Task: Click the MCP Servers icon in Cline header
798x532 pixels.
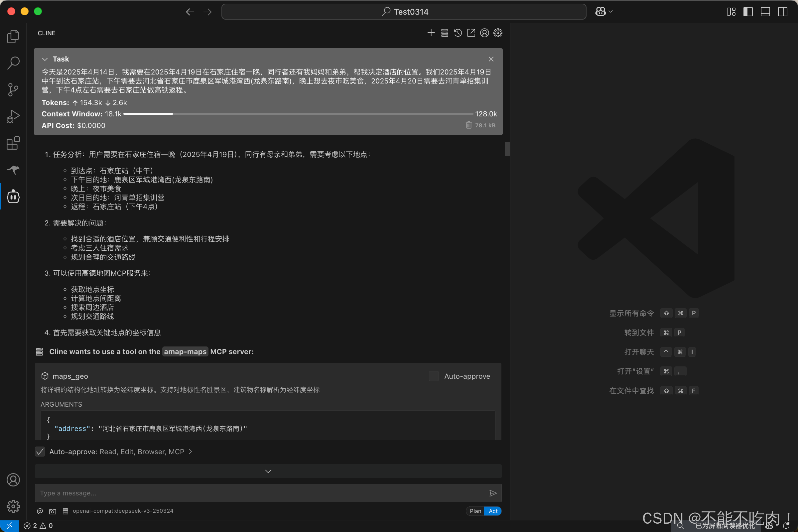Action: [445, 33]
